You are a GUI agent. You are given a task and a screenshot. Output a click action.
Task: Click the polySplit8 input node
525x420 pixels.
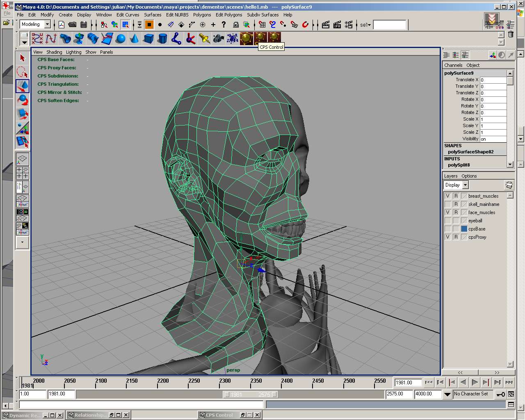[x=459, y=165]
